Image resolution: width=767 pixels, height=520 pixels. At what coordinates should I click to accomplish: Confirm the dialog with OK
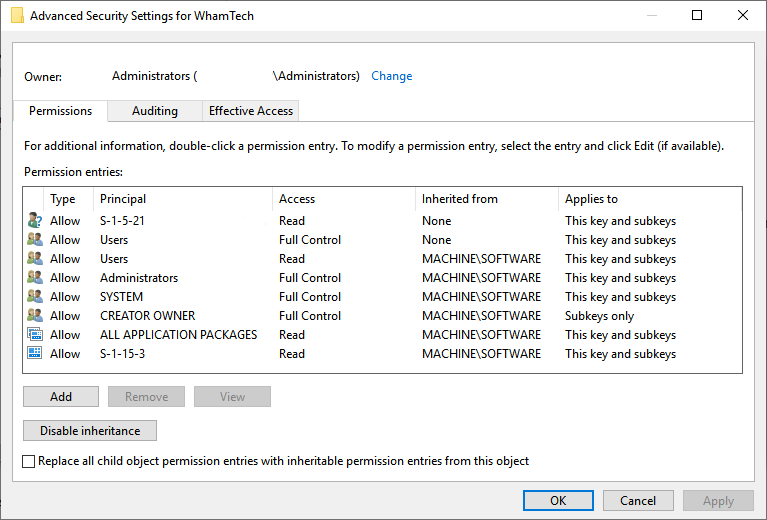pos(558,501)
